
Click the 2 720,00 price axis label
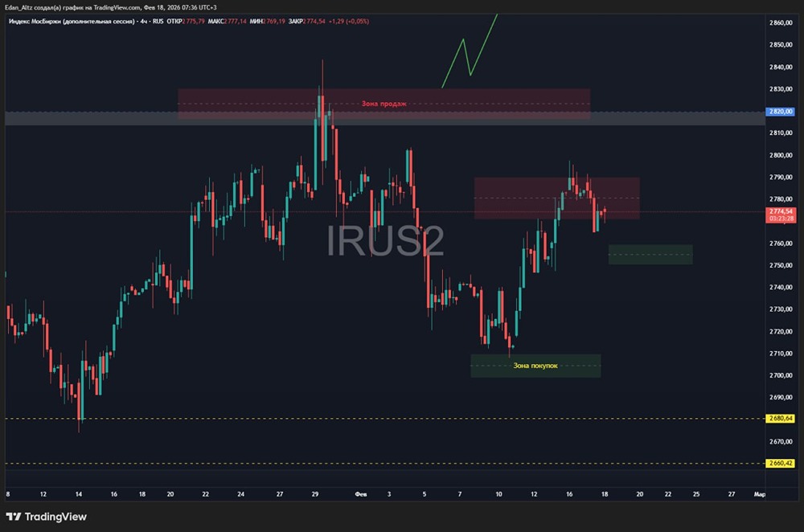click(x=781, y=331)
